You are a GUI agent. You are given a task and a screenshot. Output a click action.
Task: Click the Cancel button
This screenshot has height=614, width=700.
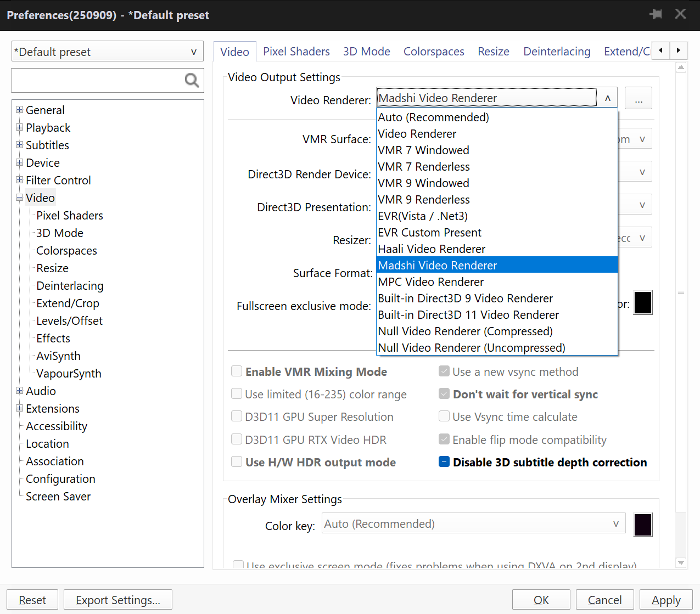point(604,600)
